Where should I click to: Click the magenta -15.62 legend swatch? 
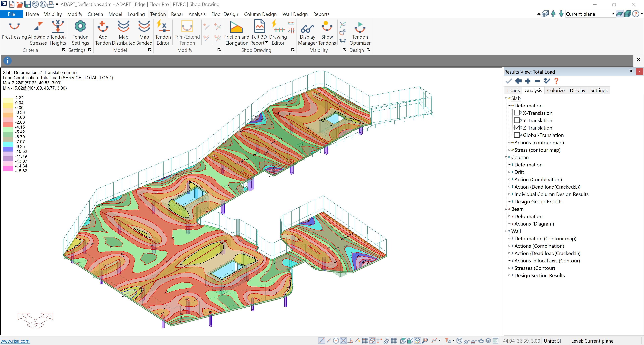pyautogui.click(x=8, y=169)
